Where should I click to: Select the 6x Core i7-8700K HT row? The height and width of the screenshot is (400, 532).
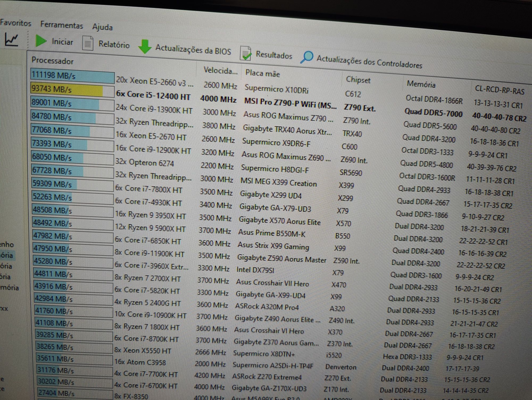(146, 339)
